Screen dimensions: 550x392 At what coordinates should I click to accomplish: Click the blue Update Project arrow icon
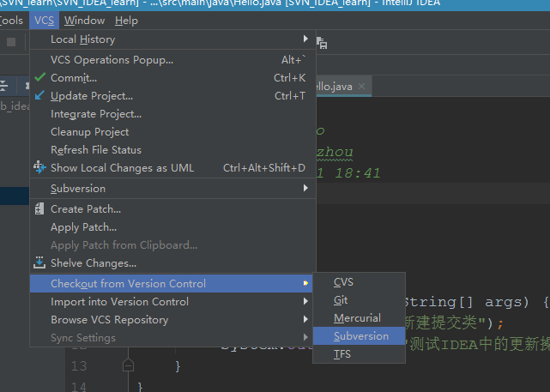(39, 95)
